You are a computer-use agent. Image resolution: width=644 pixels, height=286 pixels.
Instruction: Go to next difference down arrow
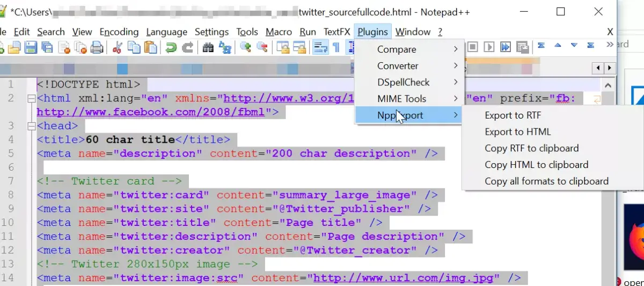574,46
